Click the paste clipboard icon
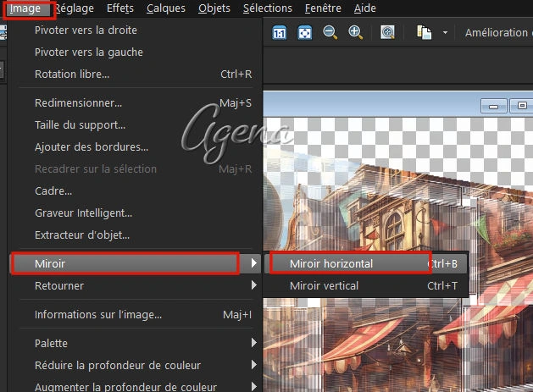The image size is (533, 392). pos(425,33)
